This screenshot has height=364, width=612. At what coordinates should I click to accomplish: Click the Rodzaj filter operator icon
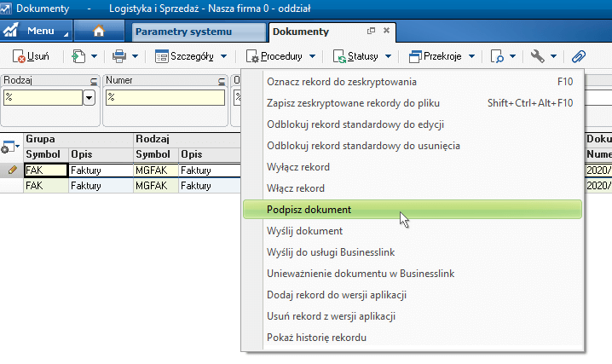point(94,81)
